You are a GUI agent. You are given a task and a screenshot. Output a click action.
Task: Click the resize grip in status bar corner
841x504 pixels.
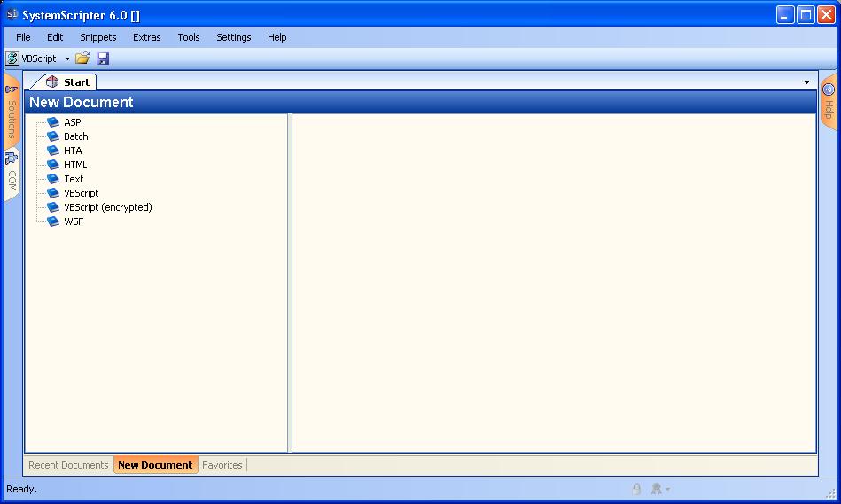click(830, 493)
